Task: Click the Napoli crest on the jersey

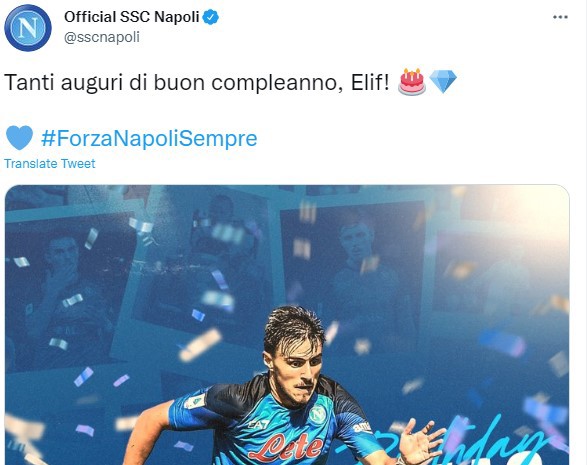Action: pos(318,414)
